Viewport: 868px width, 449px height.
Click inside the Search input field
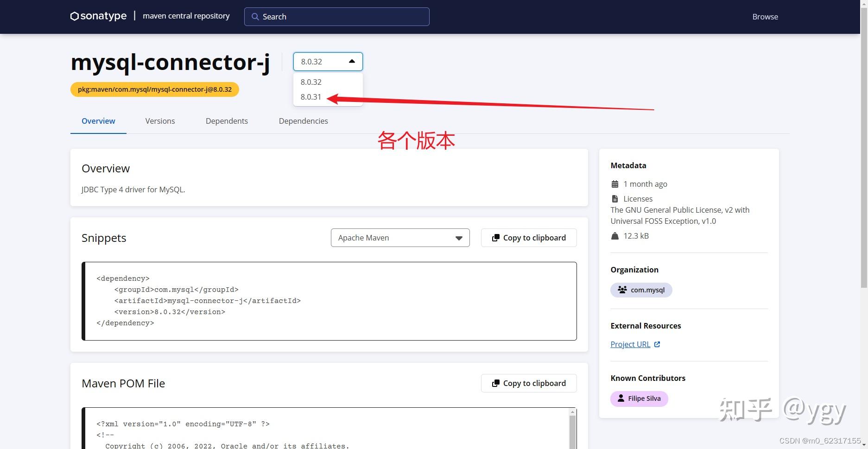point(337,16)
